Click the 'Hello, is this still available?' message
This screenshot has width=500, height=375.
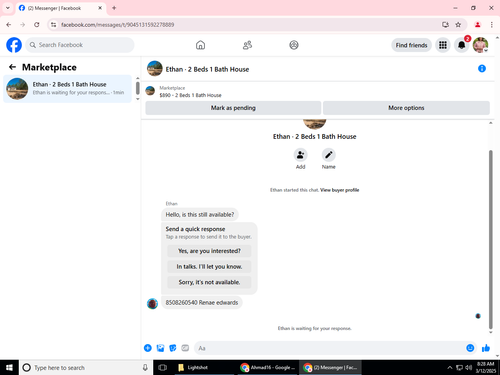[200, 214]
